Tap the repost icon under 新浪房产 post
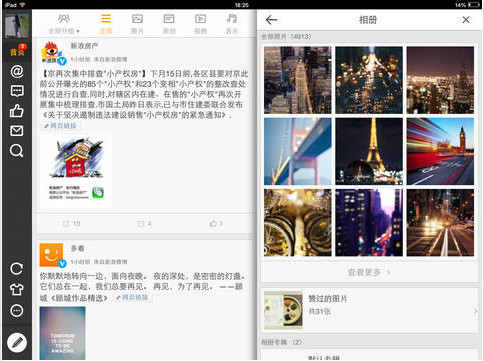The width and height of the screenshot is (484, 361). point(71,223)
